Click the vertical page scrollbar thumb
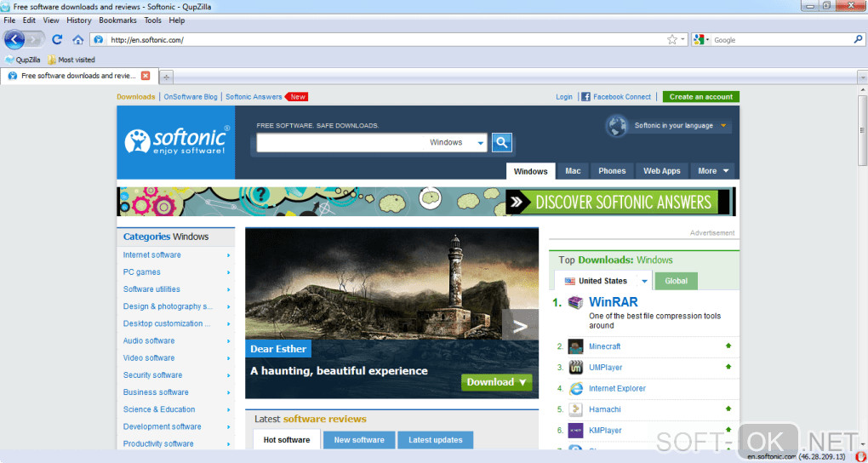This screenshot has height=463, width=868. click(862, 130)
